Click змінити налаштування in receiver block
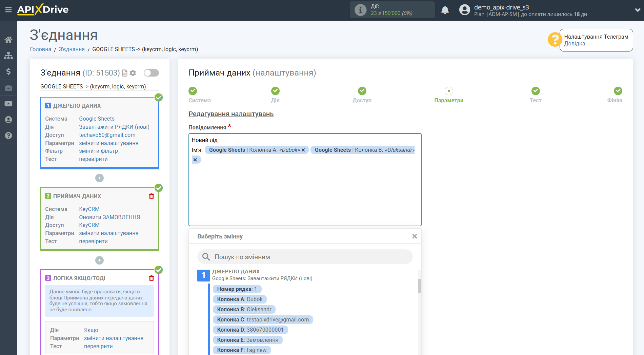The width and height of the screenshot is (644, 355). point(108,233)
